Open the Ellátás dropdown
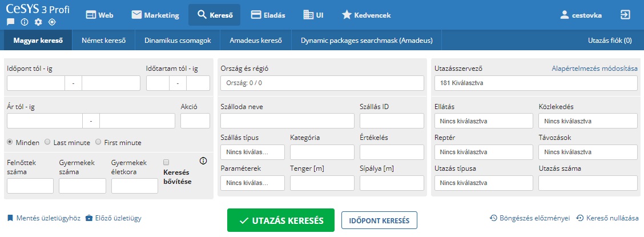Viewport: 644px width, 237px height. point(484,121)
